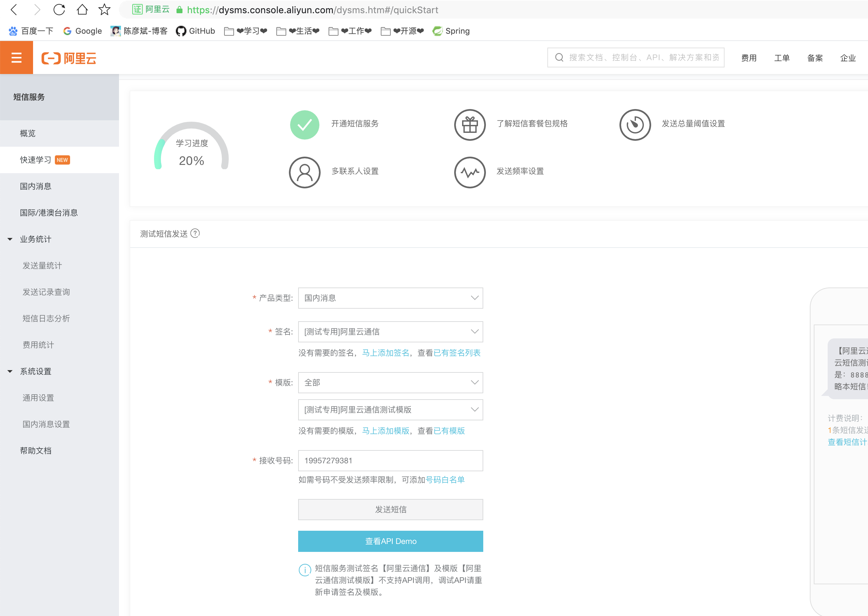Click the search box for docs and console

point(636,57)
